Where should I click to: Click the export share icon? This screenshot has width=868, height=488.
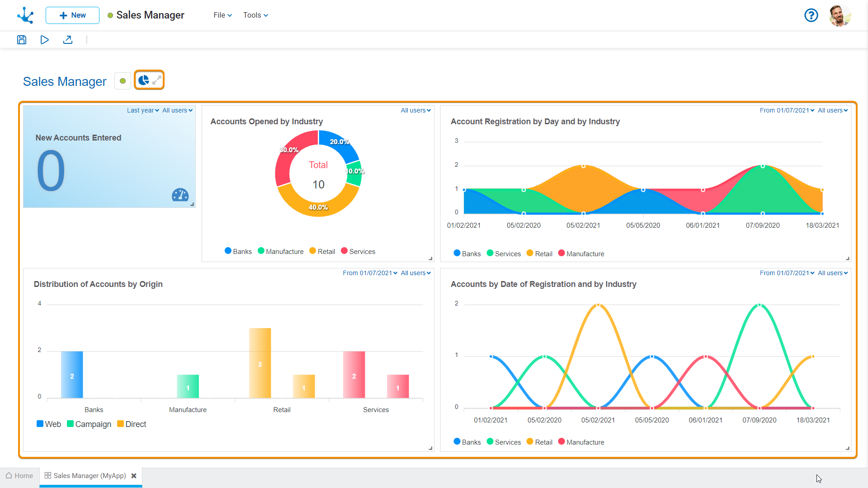pos(68,40)
